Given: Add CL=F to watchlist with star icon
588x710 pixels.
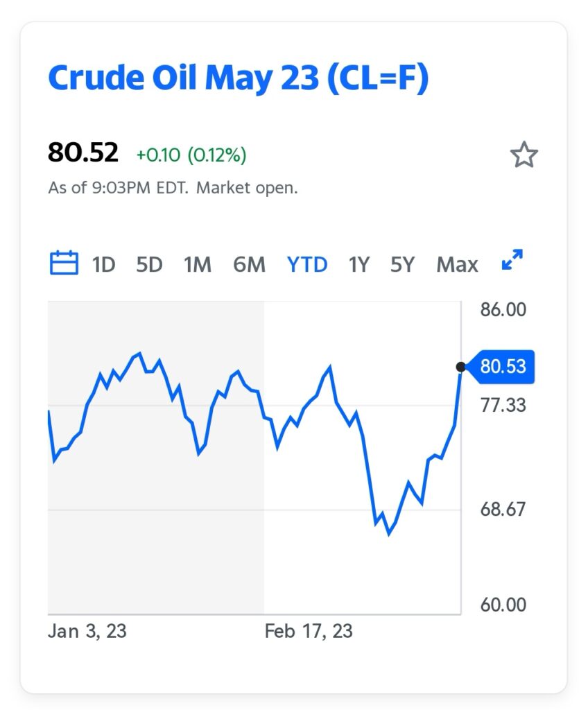Looking at the screenshot, I should pyautogui.click(x=524, y=155).
